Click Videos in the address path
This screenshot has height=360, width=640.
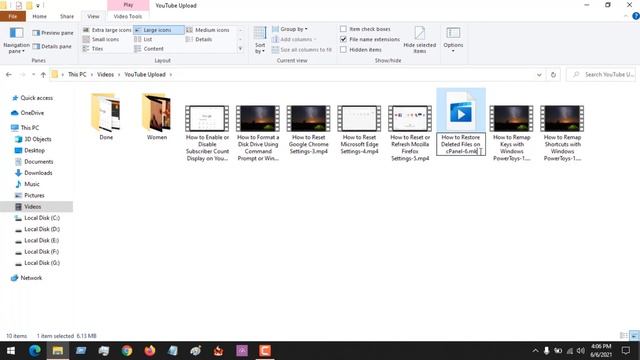[x=105, y=75]
